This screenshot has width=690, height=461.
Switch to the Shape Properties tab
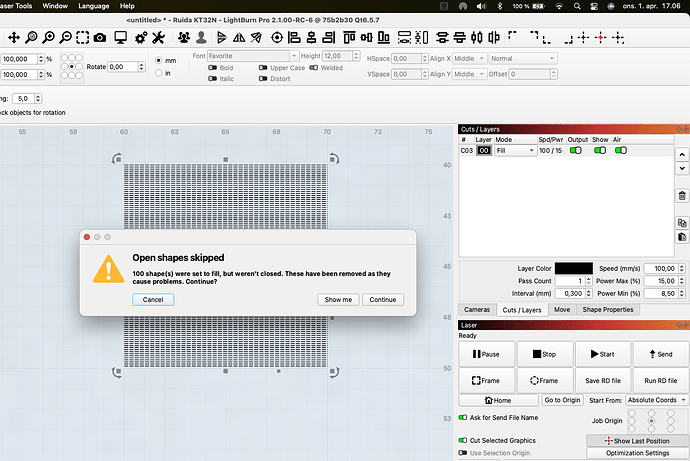(607, 310)
